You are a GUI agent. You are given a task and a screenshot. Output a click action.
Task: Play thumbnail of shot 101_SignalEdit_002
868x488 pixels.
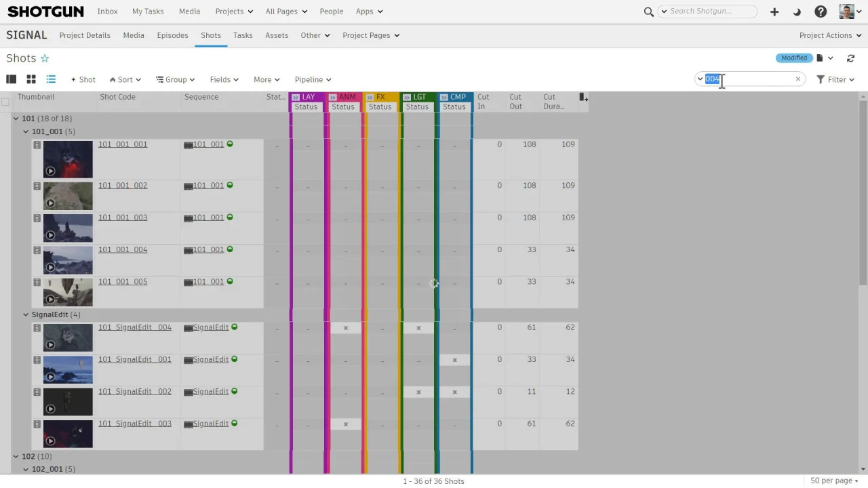pos(50,409)
